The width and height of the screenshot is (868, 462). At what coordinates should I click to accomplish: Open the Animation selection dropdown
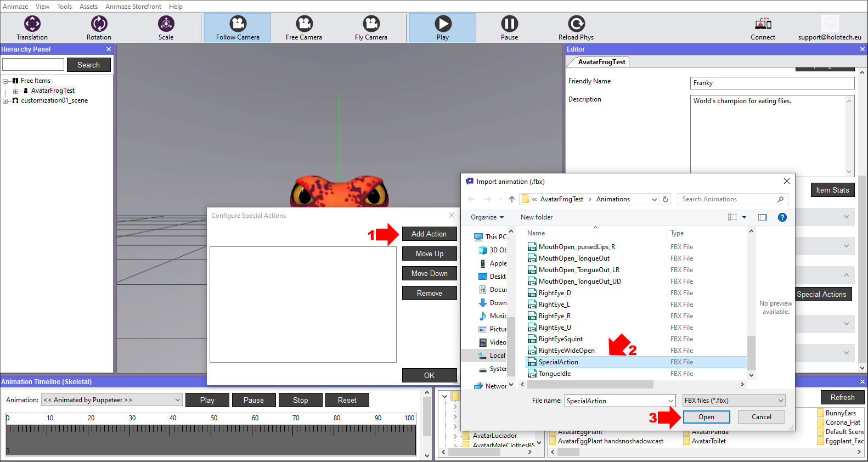[112, 400]
